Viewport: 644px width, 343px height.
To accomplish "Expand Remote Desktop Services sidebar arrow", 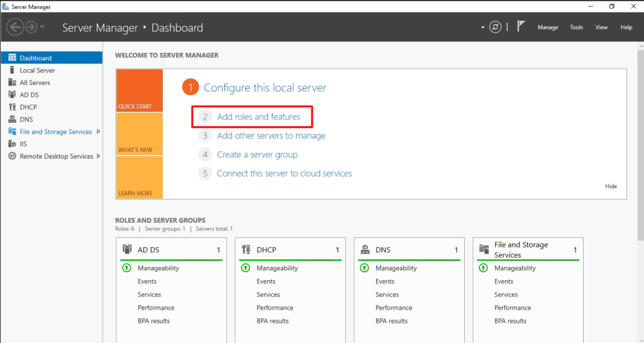I will [99, 156].
